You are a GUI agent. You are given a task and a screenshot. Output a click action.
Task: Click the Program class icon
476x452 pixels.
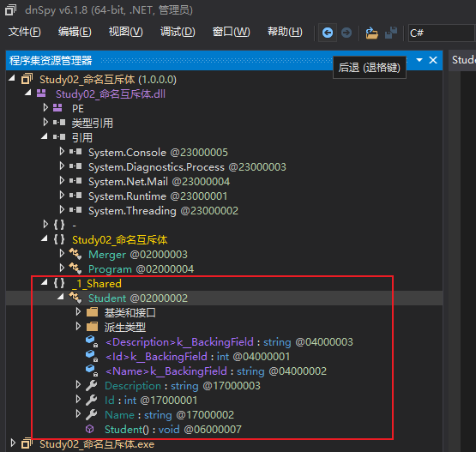point(75,268)
